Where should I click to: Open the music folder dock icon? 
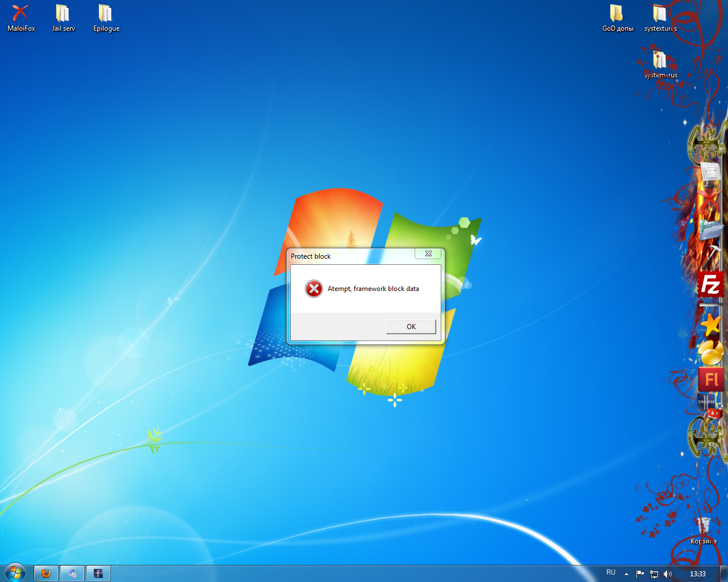click(x=711, y=230)
